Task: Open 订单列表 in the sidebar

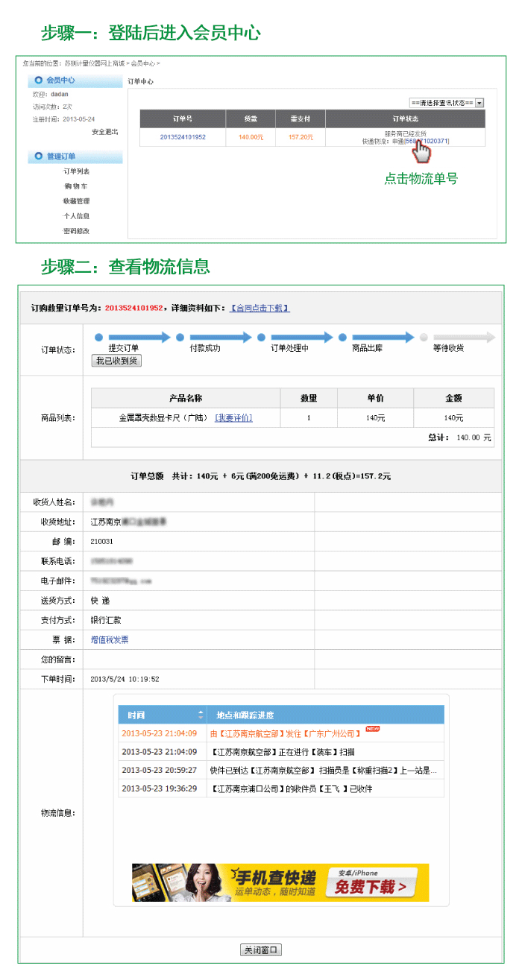Action: (x=76, y=171)
